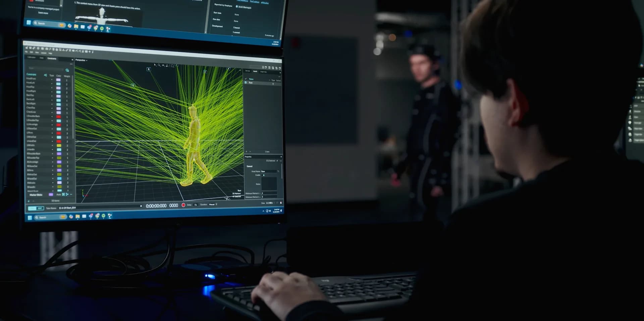This screenshot has width=644, height=321.
Task: Open File Explorer from the lower taskbar
Action: click(x=77, y=216)
